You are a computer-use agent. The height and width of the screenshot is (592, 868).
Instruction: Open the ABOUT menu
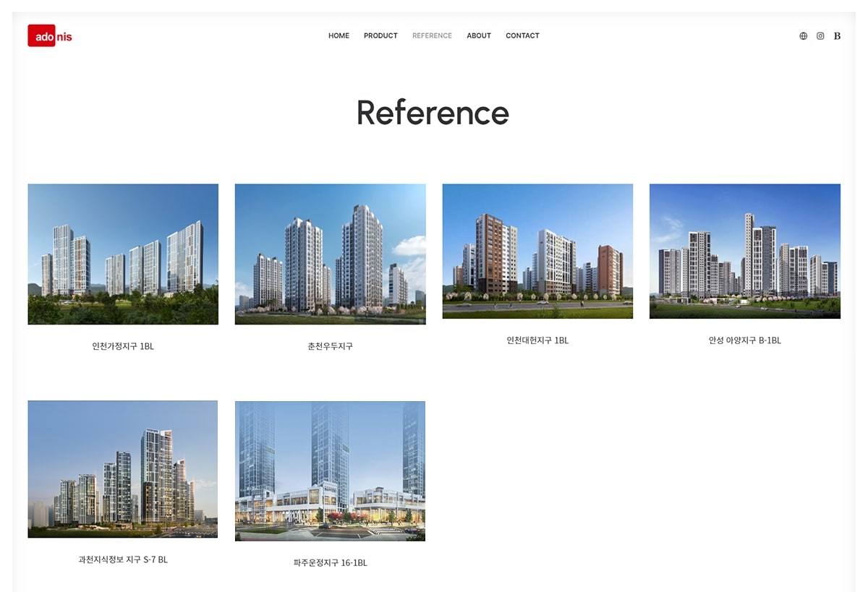pyautogui.click(x=479, y=35)
